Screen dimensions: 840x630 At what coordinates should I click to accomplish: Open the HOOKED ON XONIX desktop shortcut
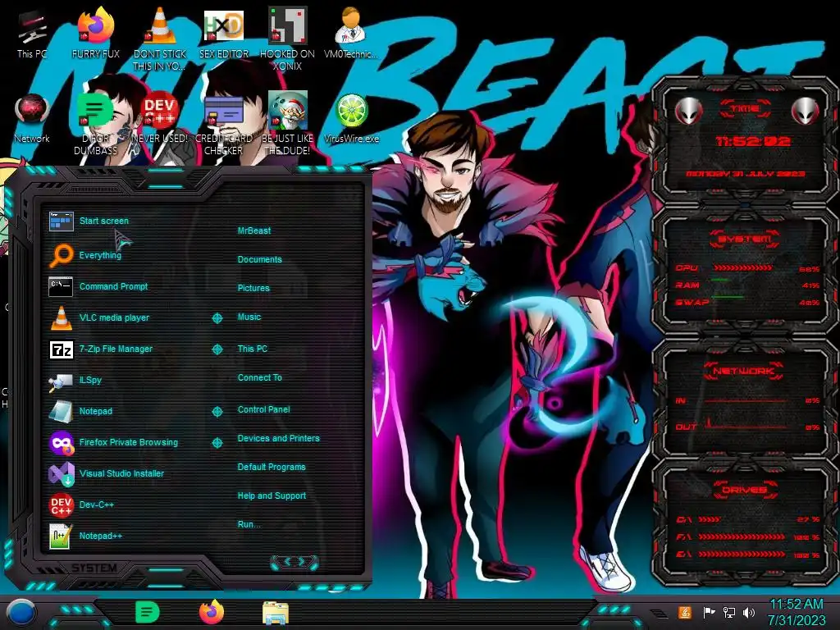[x=288, y=39]
